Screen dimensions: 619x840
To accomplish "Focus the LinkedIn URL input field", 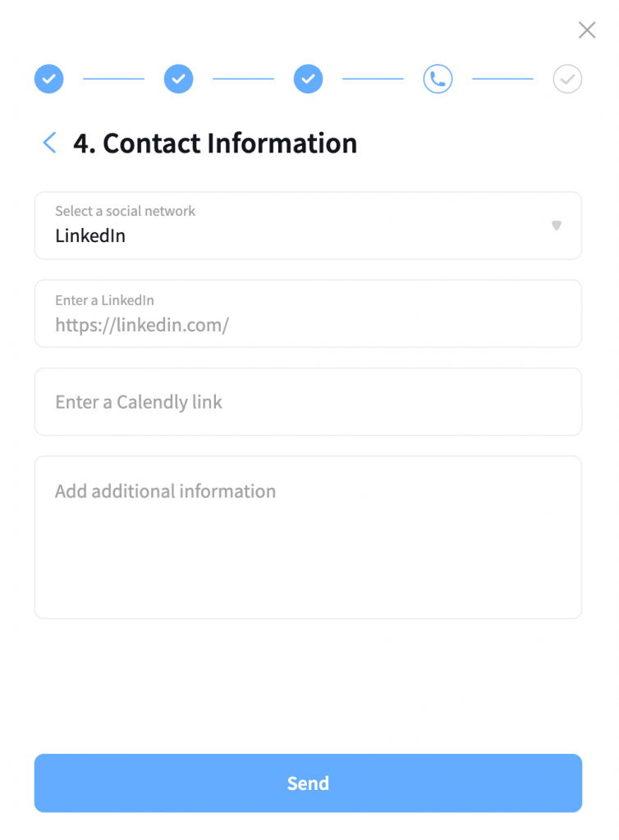I will (308, 326).
